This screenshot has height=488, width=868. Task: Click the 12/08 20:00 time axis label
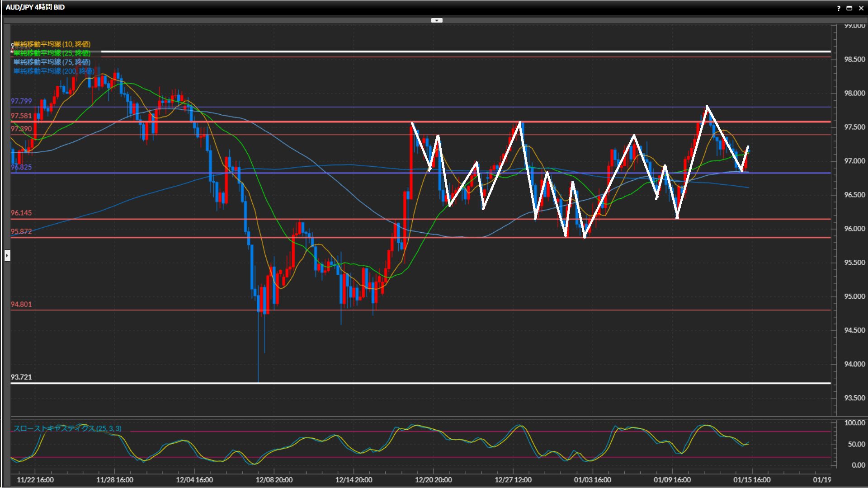coord(274,480)
